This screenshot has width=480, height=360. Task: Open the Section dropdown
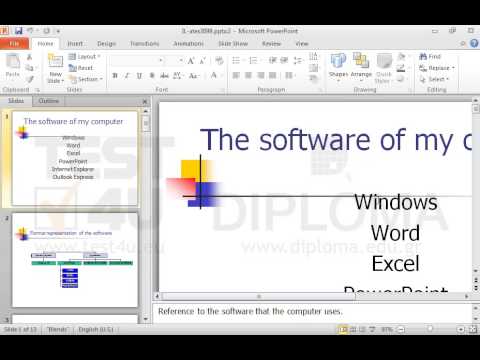pos(86,79)
